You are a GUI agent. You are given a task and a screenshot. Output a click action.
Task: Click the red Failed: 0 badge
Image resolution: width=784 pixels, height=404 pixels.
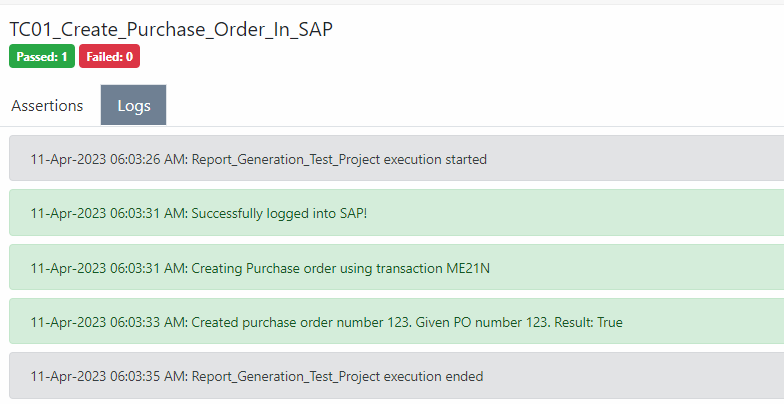110,56
